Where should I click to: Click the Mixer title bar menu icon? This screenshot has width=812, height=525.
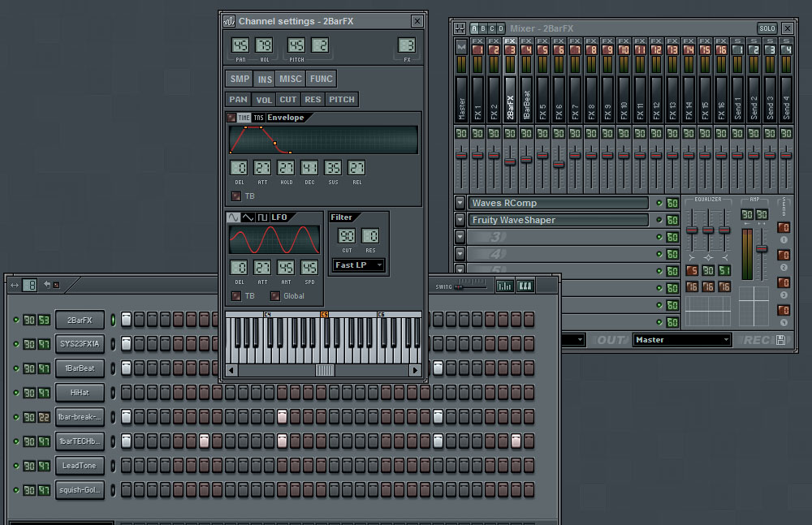[460, 28]
